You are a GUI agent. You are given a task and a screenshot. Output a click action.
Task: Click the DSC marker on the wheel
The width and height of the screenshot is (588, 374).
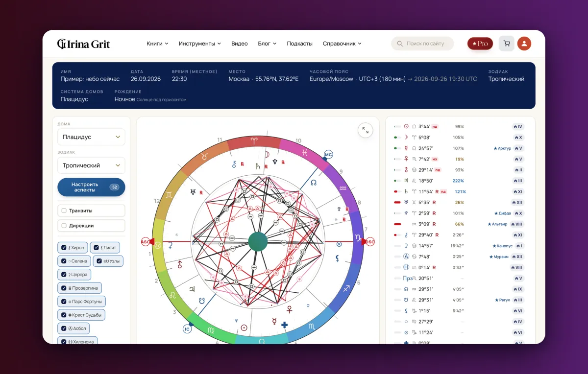click(x=370, y=241)
